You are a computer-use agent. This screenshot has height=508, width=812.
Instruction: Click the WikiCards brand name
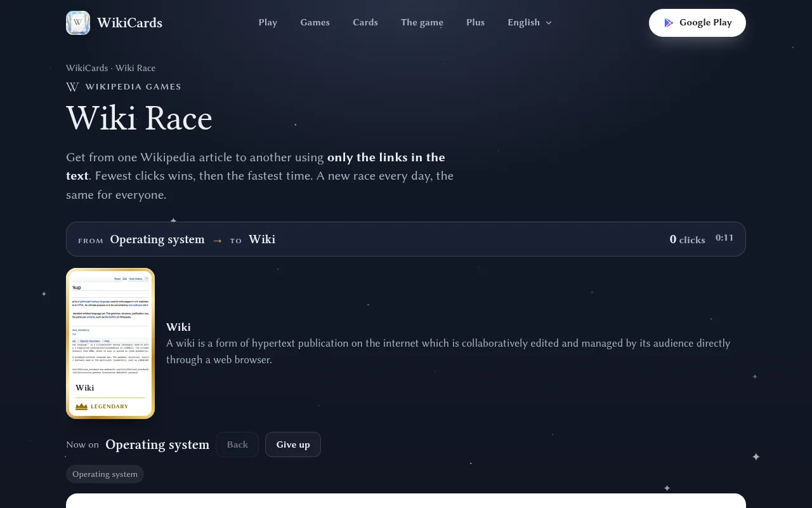[x=129, y=23]
